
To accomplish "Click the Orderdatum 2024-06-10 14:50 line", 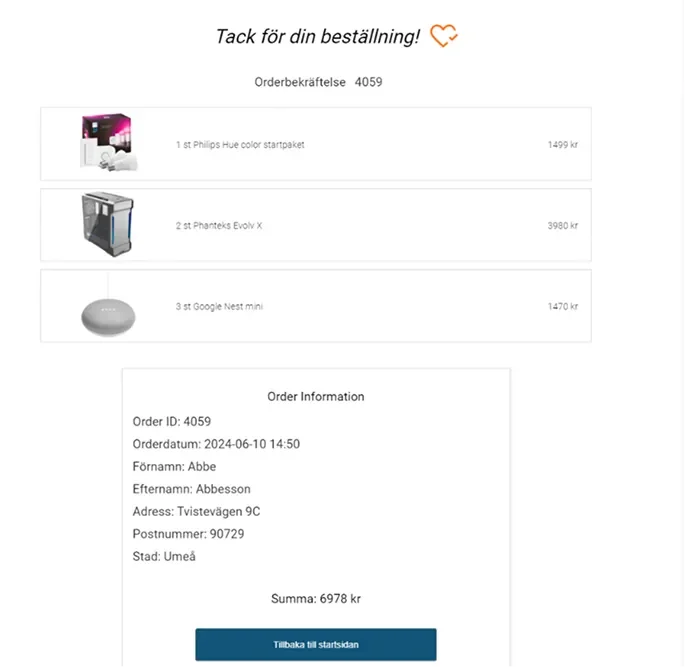I will coord(216,444).
